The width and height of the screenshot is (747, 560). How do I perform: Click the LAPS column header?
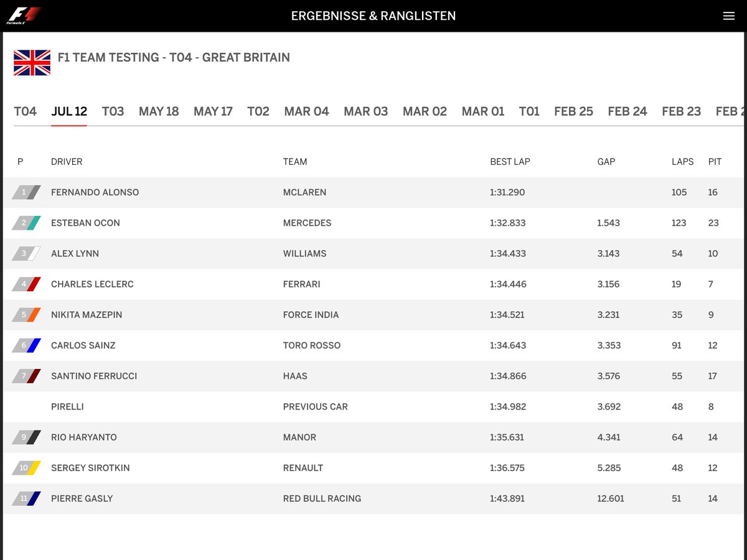point(682,162)
